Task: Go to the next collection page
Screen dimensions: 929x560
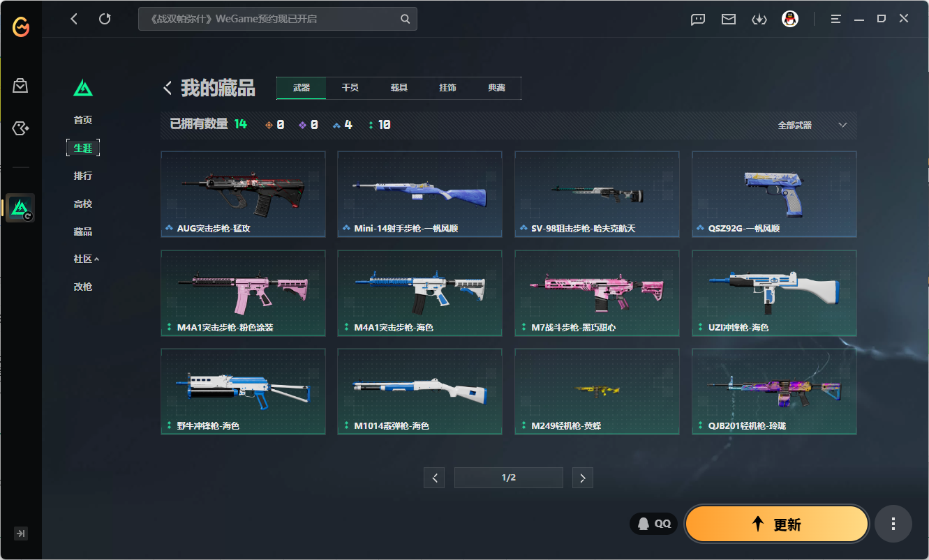Action: [583, 478]
